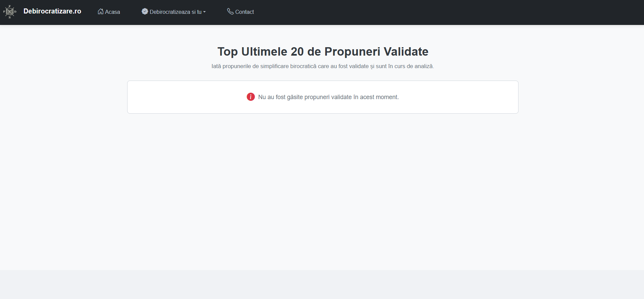This screenshot has height=299, width=644.
Task: Open the Contact page link
Action: coord(244,12)
